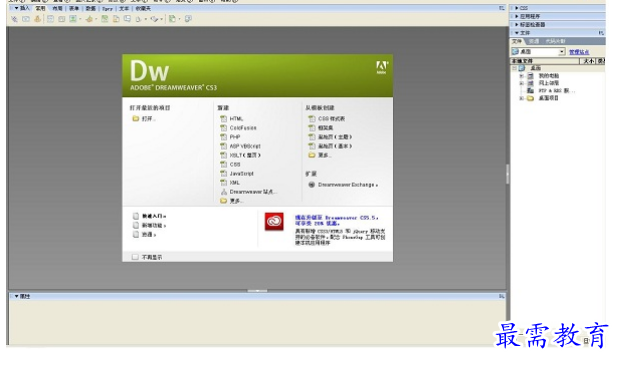
Task: Switch to the 收藏夹 insert tab
Action: point(143,8)
